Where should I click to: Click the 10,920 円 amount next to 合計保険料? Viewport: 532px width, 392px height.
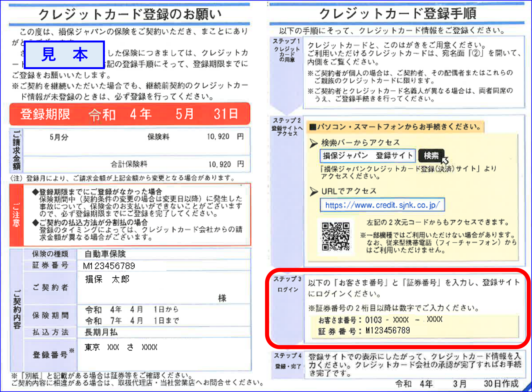pos(226,164)
